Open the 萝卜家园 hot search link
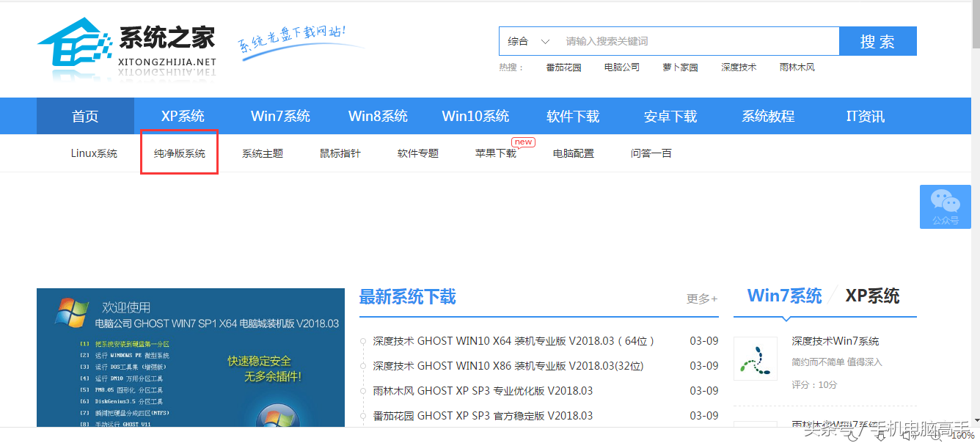This screenshot has width=980, height=443. click(x=680, y=67)
